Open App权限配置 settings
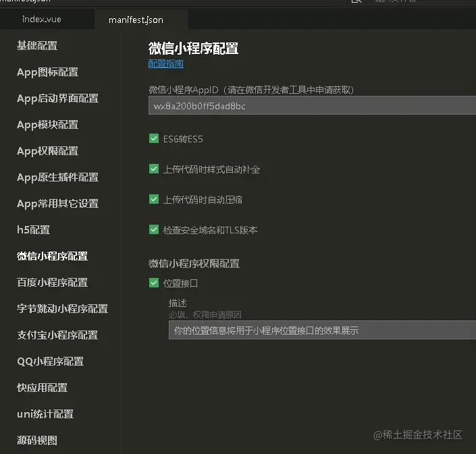Screen dimensions: 476x454 [x=48, y=151]
